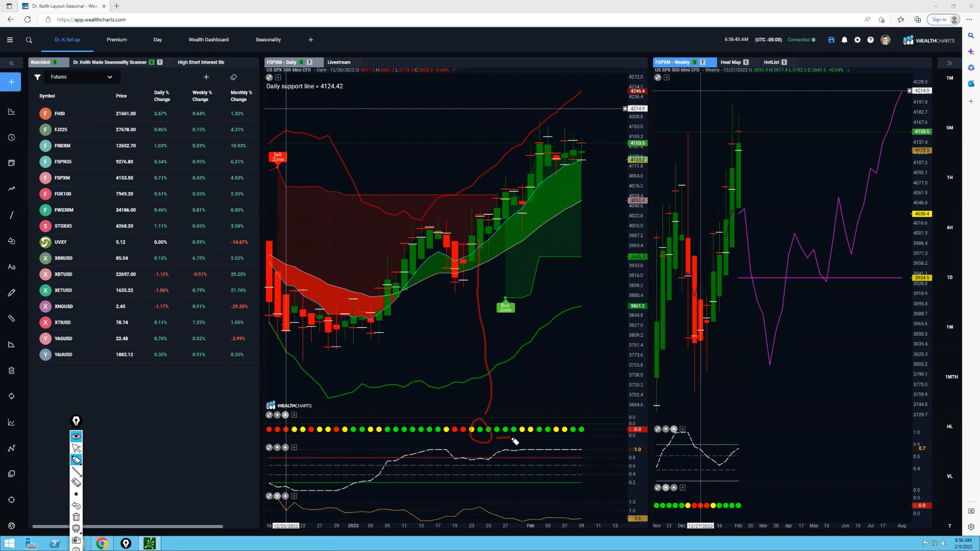Click the trash delete-drawings icon in left sidebar
This screenshot has height=551, width=980.
point(11,370)
